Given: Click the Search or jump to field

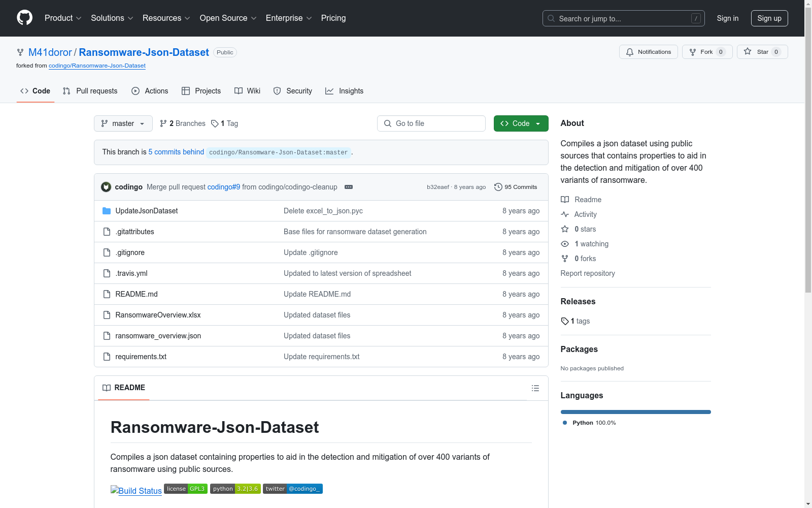Looking at the screenshot, I should click(624, 18).
